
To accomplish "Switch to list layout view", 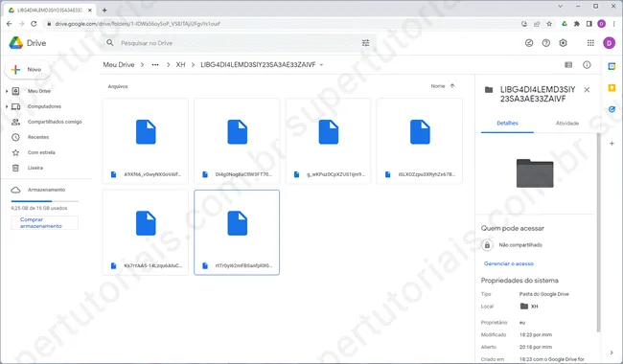I will [x=568, y=65].
